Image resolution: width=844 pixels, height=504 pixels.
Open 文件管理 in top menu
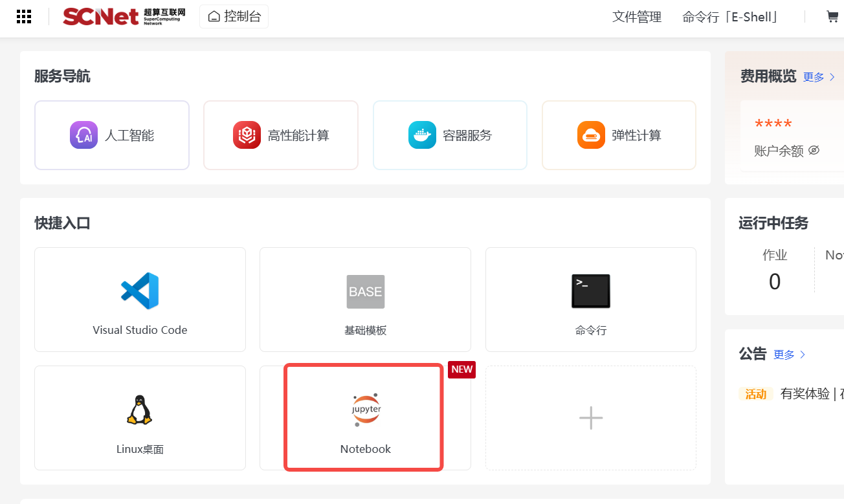tap(637, 17)
